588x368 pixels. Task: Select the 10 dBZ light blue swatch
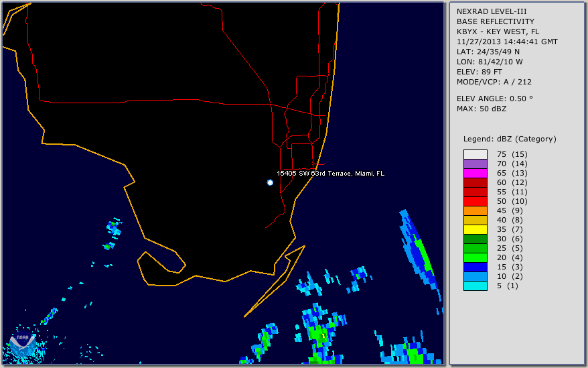point(475,276)
